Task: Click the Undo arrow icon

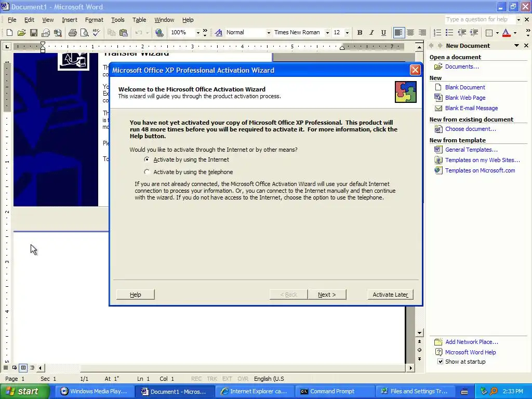Action: 138,33
